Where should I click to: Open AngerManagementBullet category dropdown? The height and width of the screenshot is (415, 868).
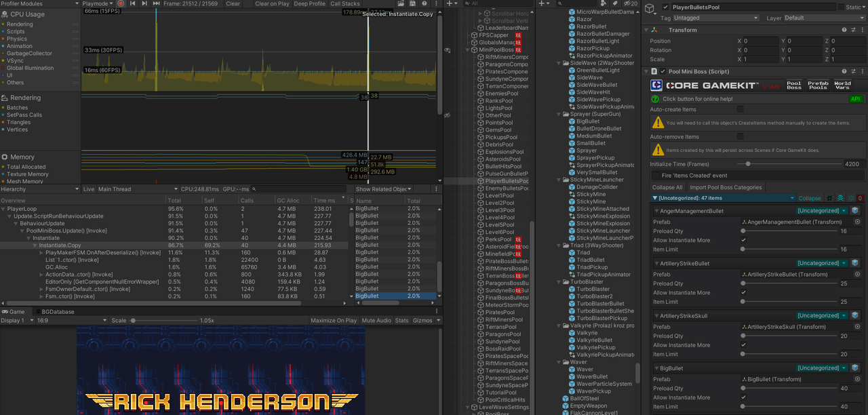823,211
